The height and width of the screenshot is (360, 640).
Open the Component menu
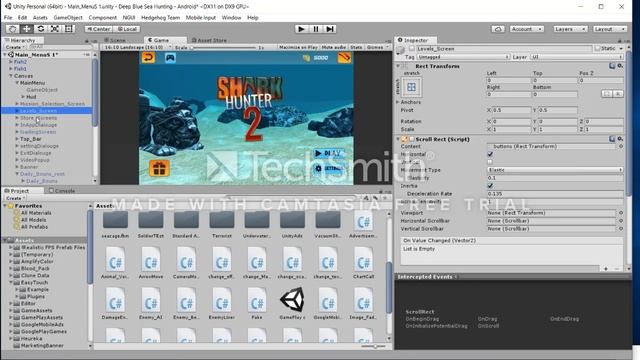102,18
